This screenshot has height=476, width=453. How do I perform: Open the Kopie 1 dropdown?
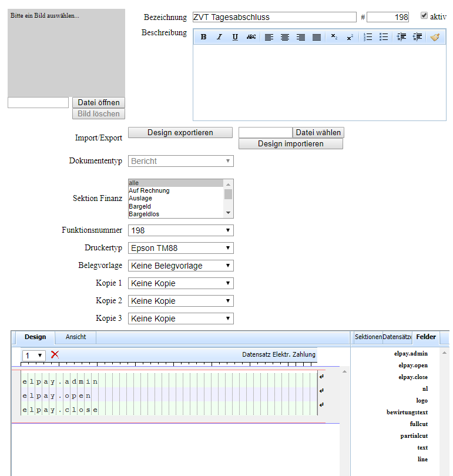[x=181, y=283]
